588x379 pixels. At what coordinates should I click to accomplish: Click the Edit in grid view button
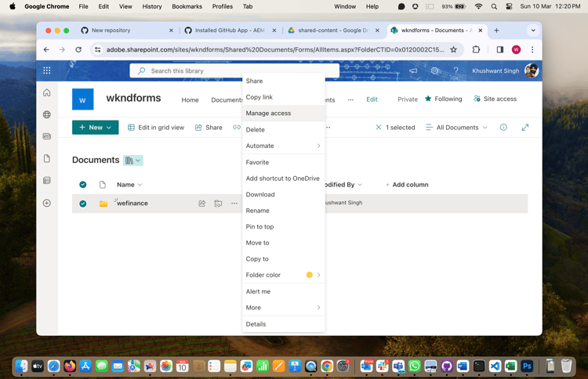156,128
